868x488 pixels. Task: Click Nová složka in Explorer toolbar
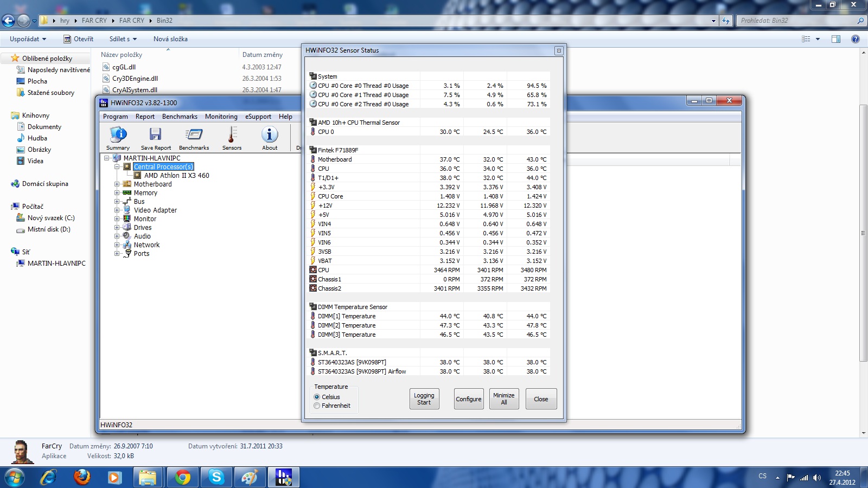click(x=170, y=39)
